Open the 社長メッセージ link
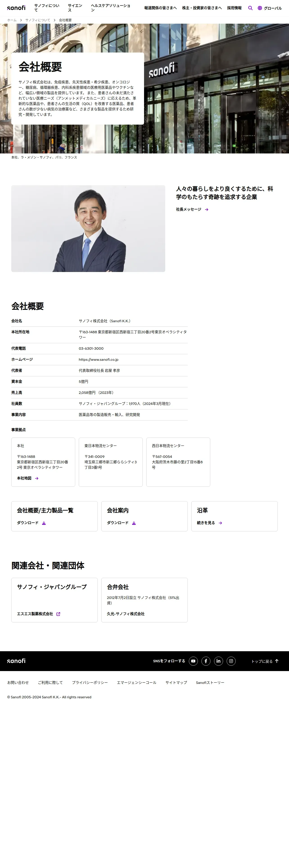This screenshot has height=868, width=289. [x=188, y=210]
